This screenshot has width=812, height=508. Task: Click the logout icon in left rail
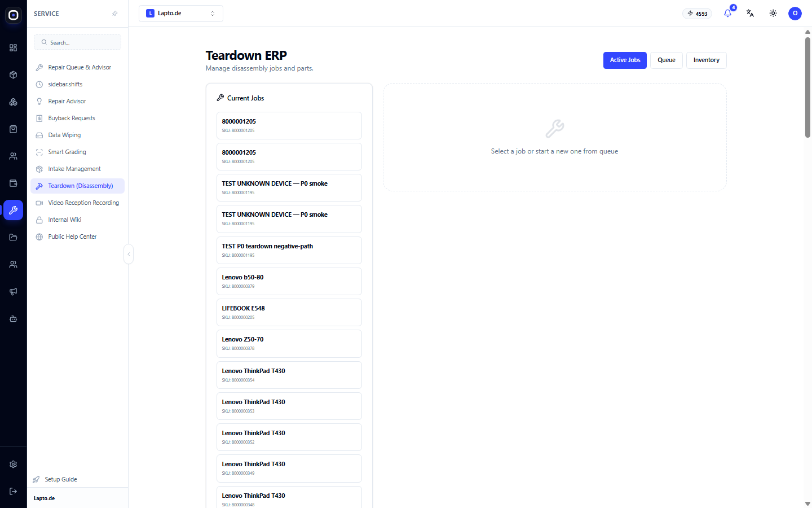[x=14, y=492]
